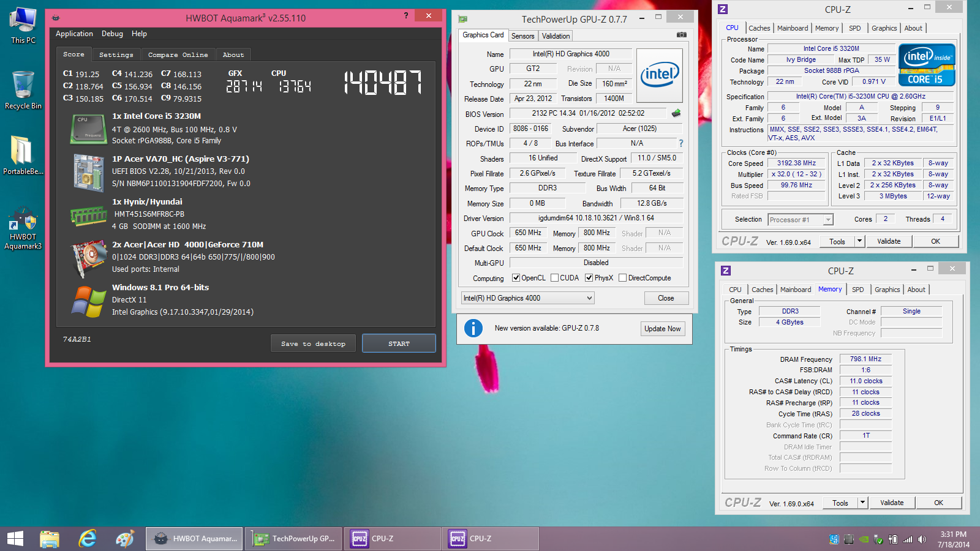Click the Tools button in CPU-Z CPU window
The image size is (980, 551).
(x=837, y=241)
